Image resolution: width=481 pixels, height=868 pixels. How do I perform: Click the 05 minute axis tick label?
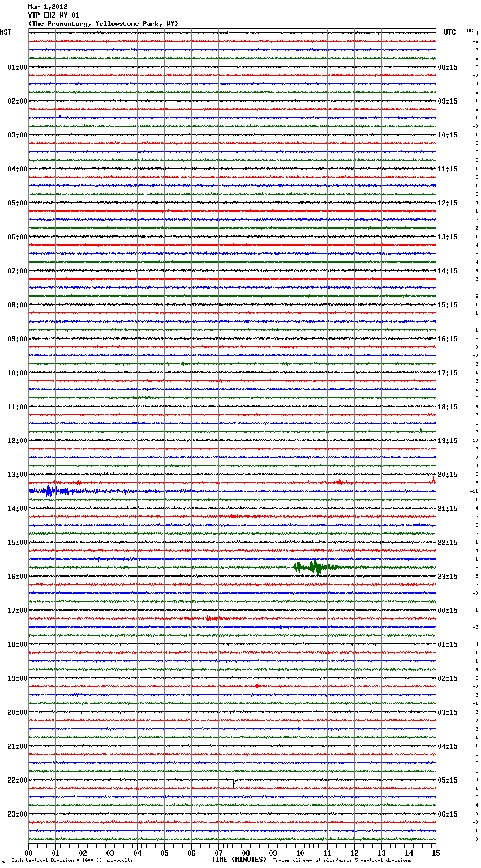click(x=164, y=853)
